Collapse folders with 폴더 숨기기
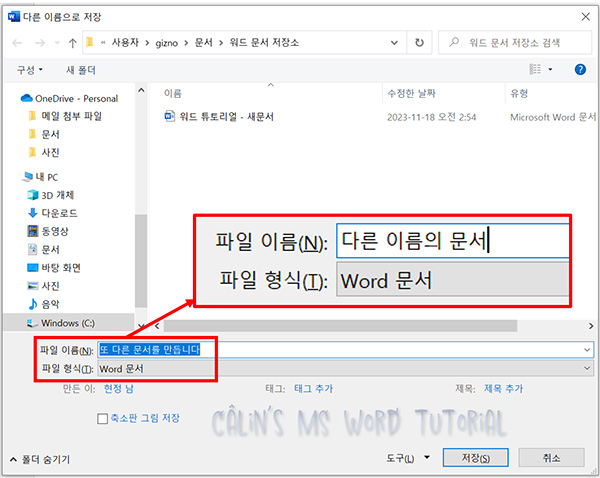The image size is (600, 478). point(40,459)
